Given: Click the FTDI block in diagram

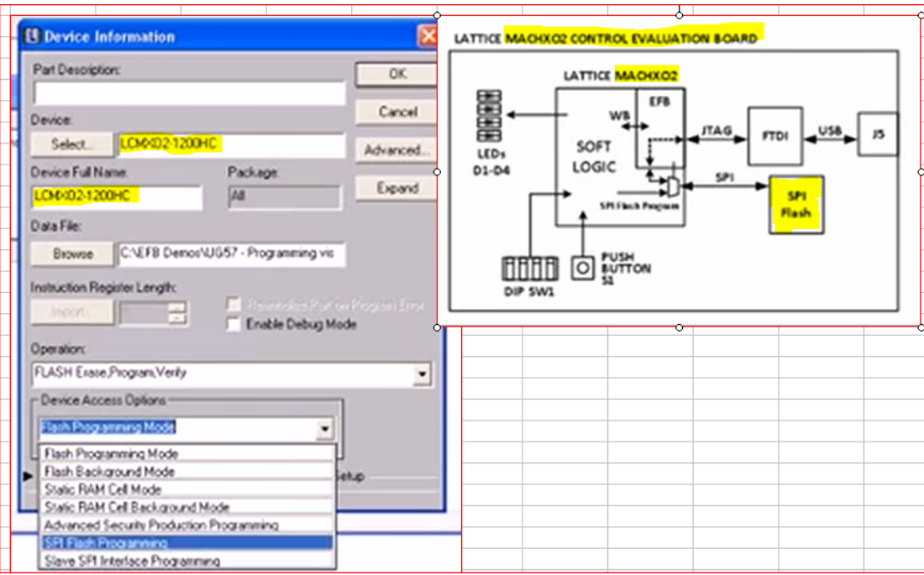Looking at the screenshot, I should tap(775, 136).
